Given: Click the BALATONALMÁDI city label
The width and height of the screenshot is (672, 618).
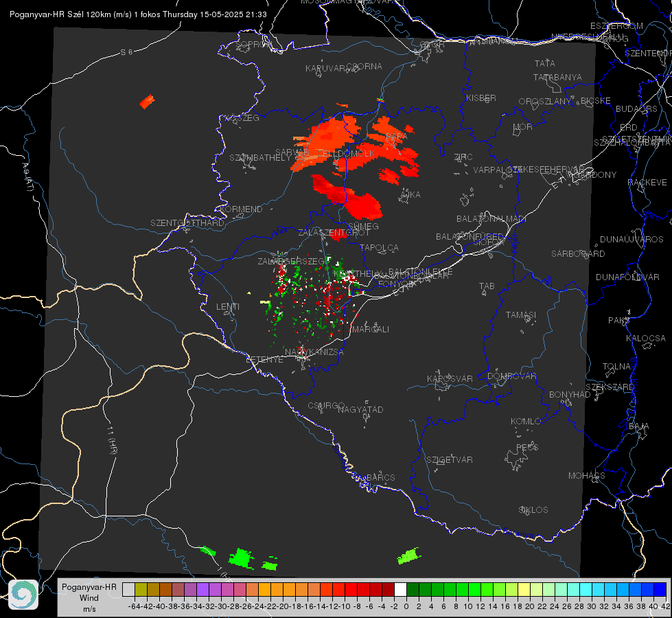Looking at the screenshot, I should click(491, 219).
